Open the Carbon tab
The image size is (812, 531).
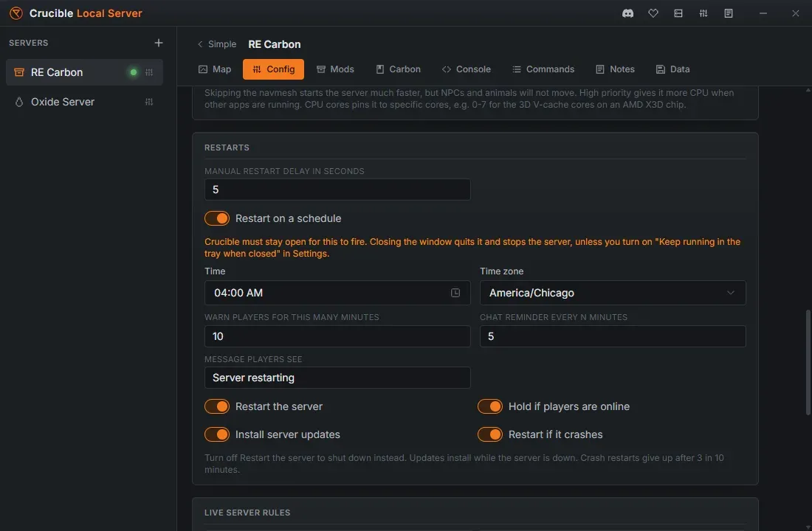point(398,69)
